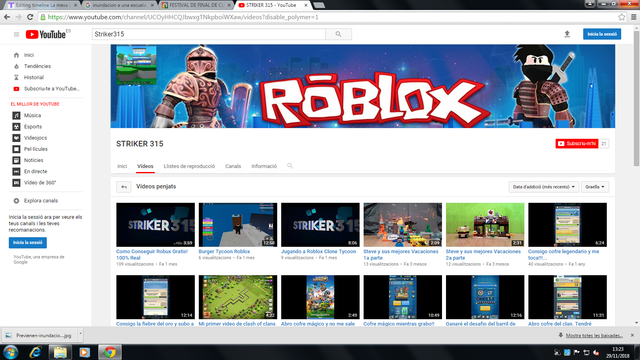This screenshot has height=360, width=640.
Task: Bookmark this page with the star icon
Action: coord(621,17)
